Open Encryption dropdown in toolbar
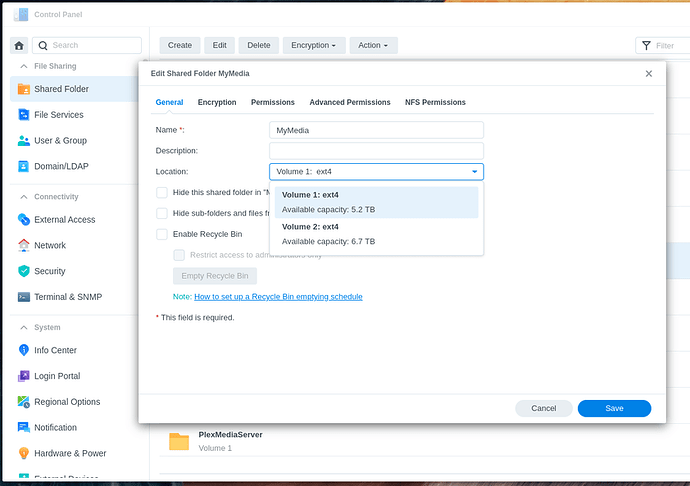Viewport: 690px width, 486px height. pyautogui.click(x=313, y=45)
